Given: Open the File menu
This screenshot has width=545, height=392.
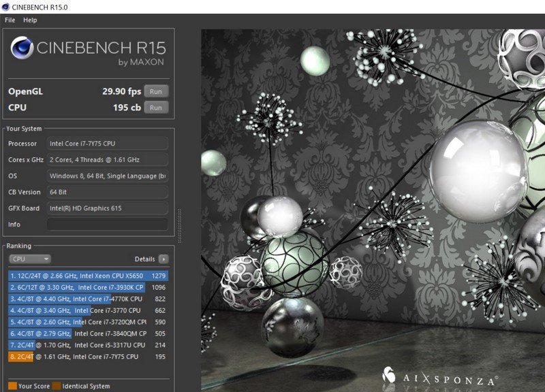Looking at the screenshot, I should pyautogui.click(x=10, y=20).
